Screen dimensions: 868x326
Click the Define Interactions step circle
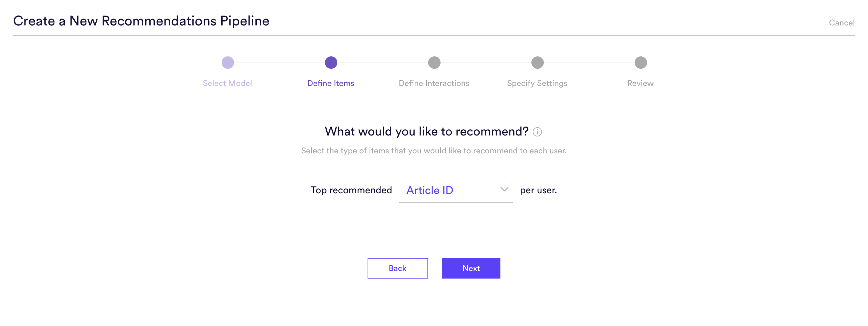tap(434, 63)
